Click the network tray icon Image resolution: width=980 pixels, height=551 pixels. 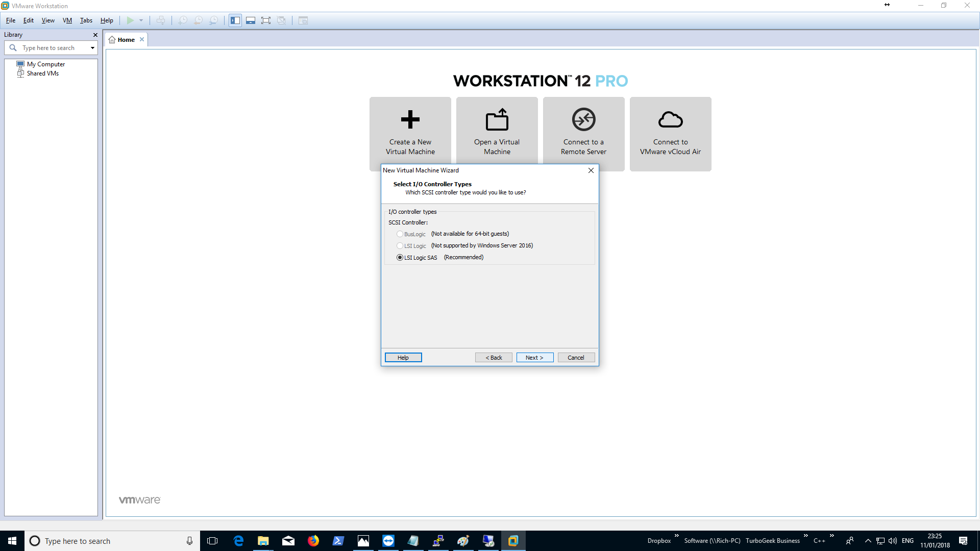point(880,541)
